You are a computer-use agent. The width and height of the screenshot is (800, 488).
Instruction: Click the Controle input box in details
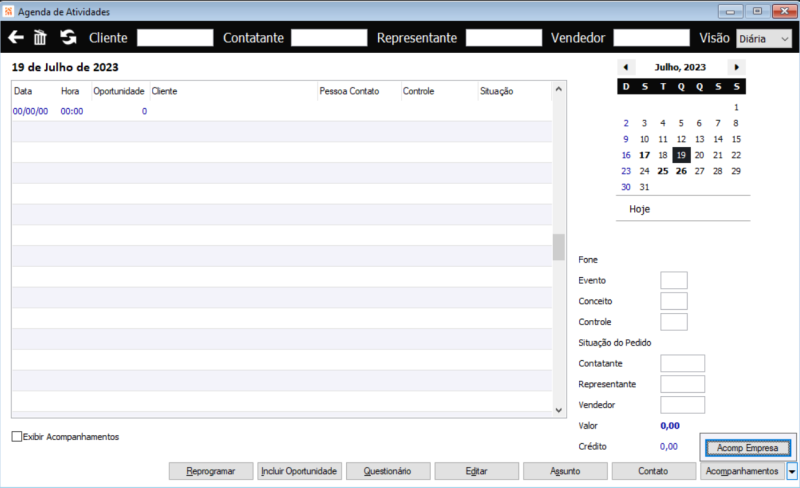point(674,322)
